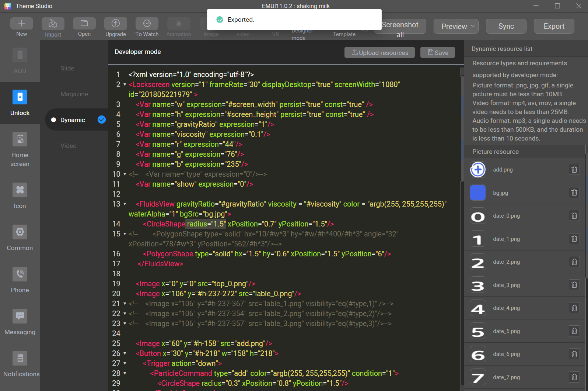Delete the add.png resource
Image resolution: width=588 pixels, height=391 pixels.
point(574,170)
